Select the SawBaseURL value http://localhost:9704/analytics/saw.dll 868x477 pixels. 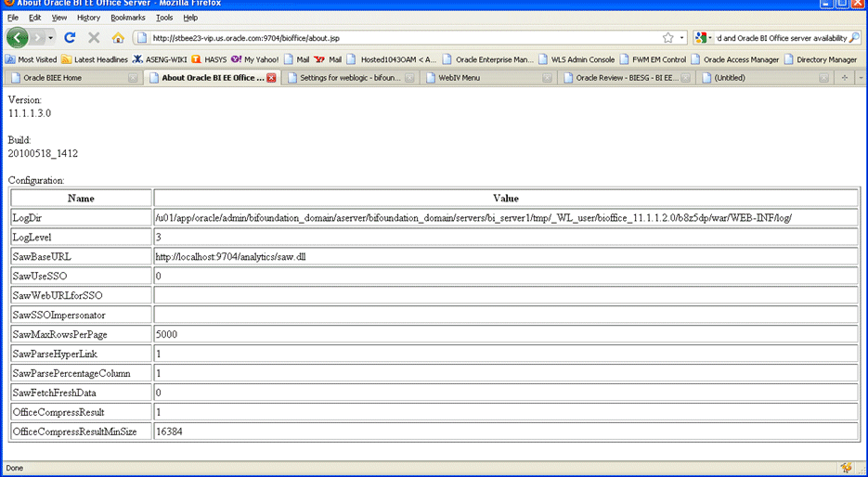tap(230, 257)
